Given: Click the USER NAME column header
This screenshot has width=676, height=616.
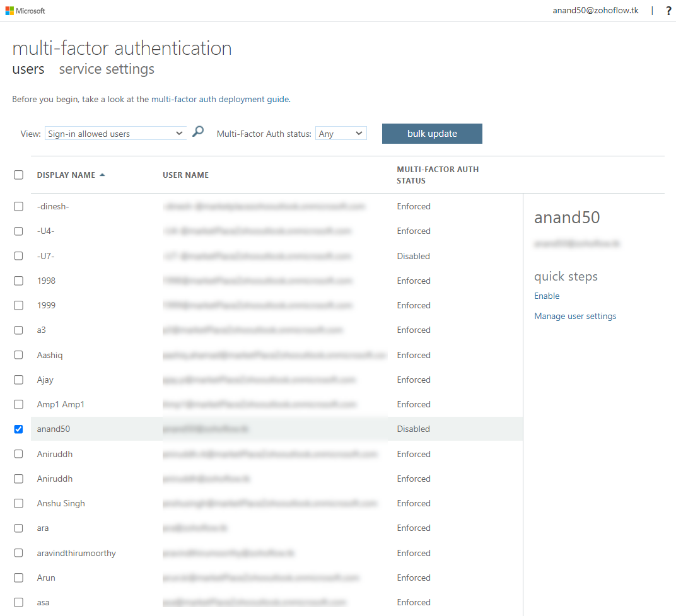Looking at the screenshot, I should [185, 175].
